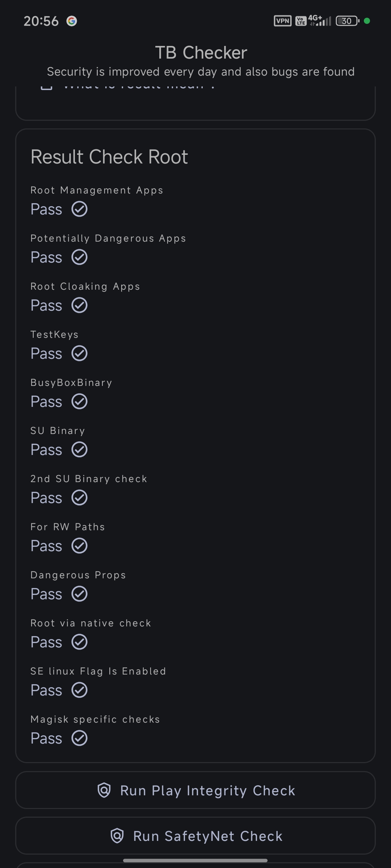Screen dimensions: 391x868
Task: Tap the BusyBoxBinary pass checkmark icon
Action: [x=79, y=401]
